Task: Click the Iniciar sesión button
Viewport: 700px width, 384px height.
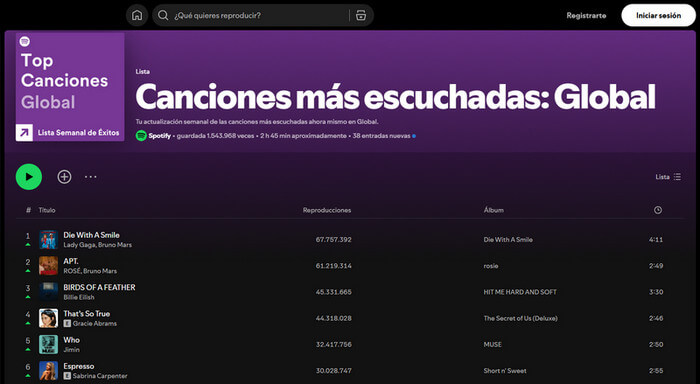Action: click(x=658, y=15)
